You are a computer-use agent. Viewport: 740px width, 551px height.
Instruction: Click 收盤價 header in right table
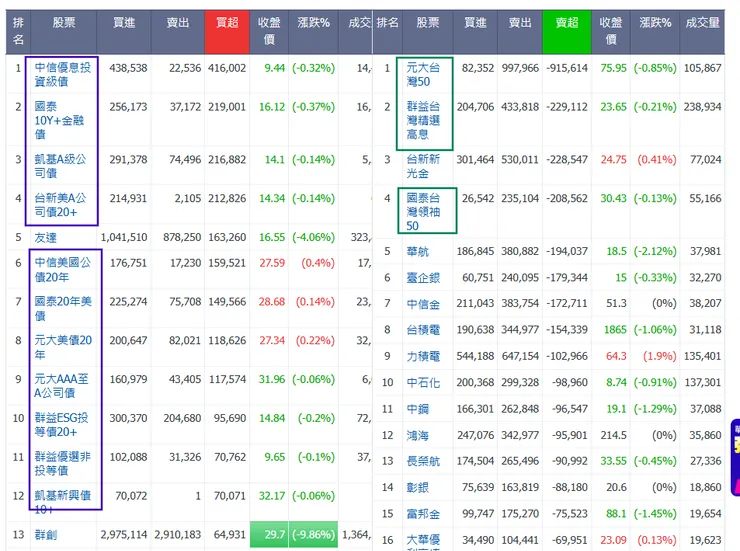tap(611, 31)
